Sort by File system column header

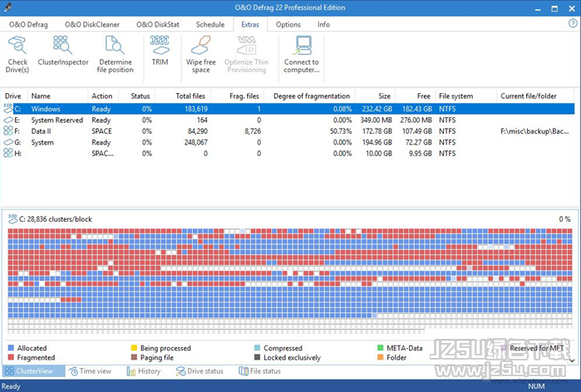465,96
